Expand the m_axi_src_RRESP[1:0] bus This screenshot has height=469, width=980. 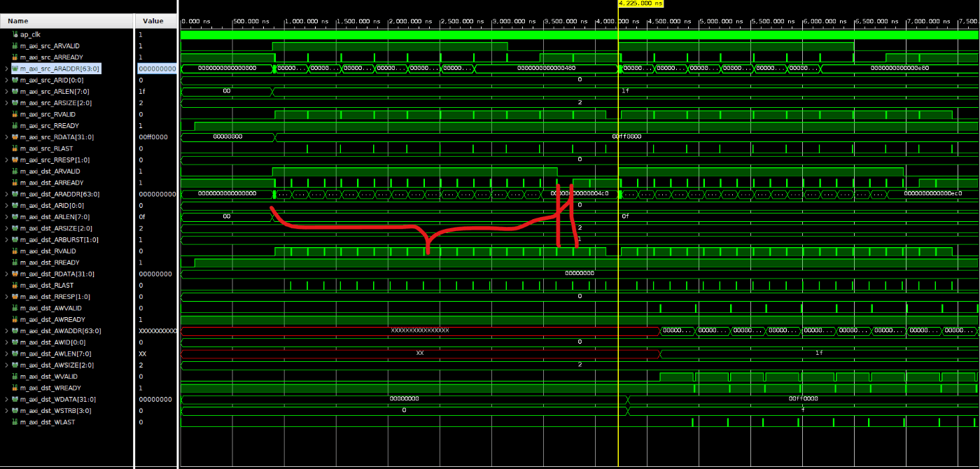pos(6,160)
